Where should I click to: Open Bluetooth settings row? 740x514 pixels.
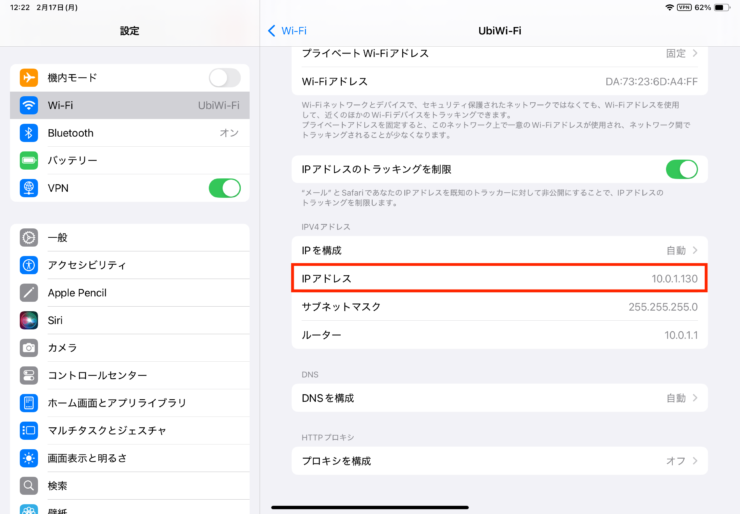[x=130, y=133]
